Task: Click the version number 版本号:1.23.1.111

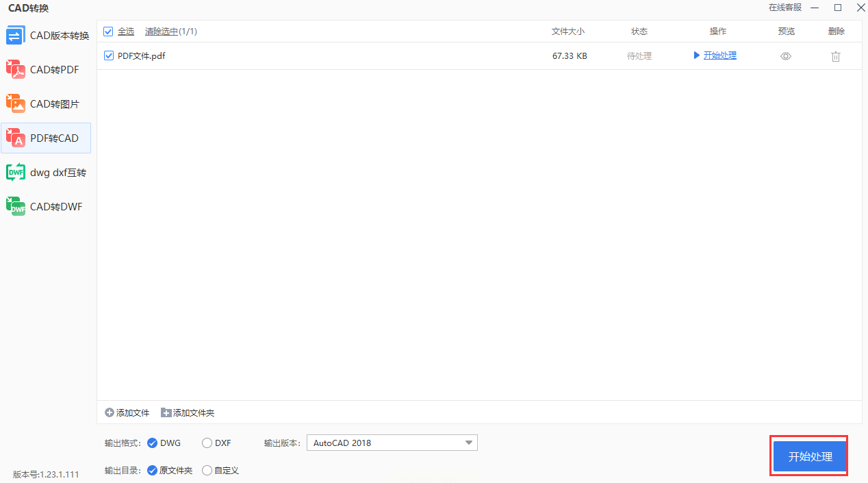Action: (46, 474)
